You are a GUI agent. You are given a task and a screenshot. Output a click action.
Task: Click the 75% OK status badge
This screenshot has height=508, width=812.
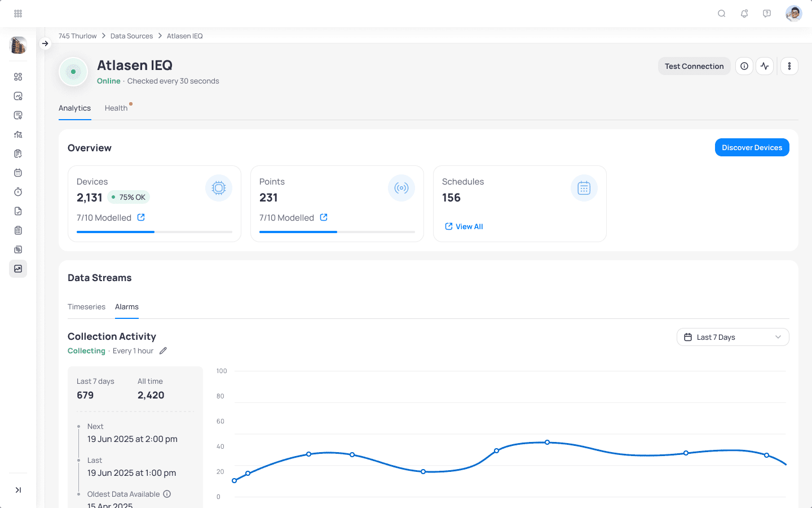pyautogui.click(x=129, y=197)
